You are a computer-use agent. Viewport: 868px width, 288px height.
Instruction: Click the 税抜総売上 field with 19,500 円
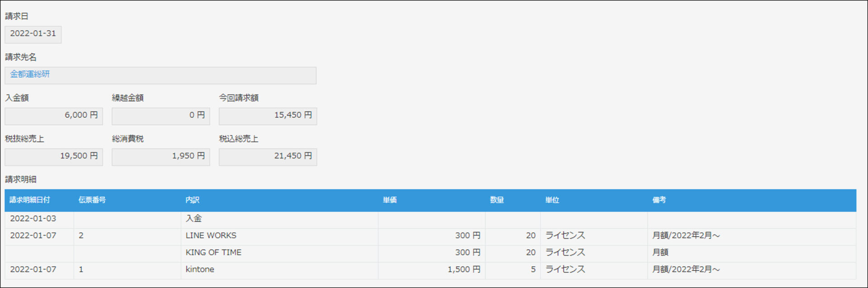point(54,157)
